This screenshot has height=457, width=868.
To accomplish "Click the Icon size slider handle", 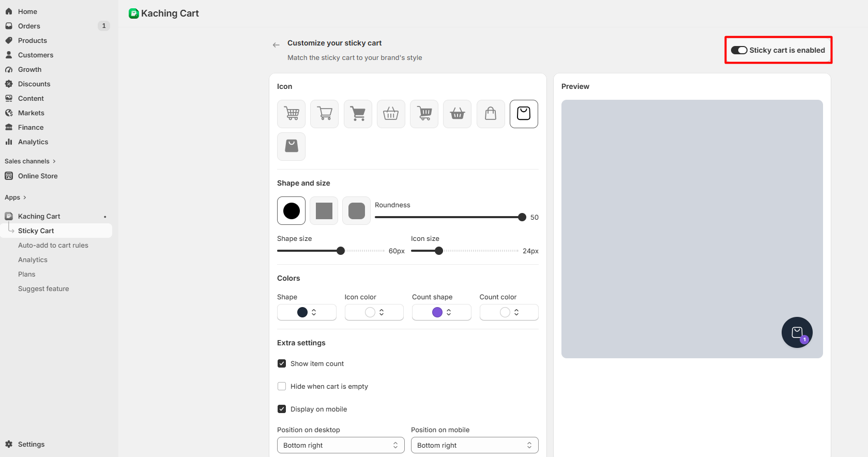I will coord(439,251).
